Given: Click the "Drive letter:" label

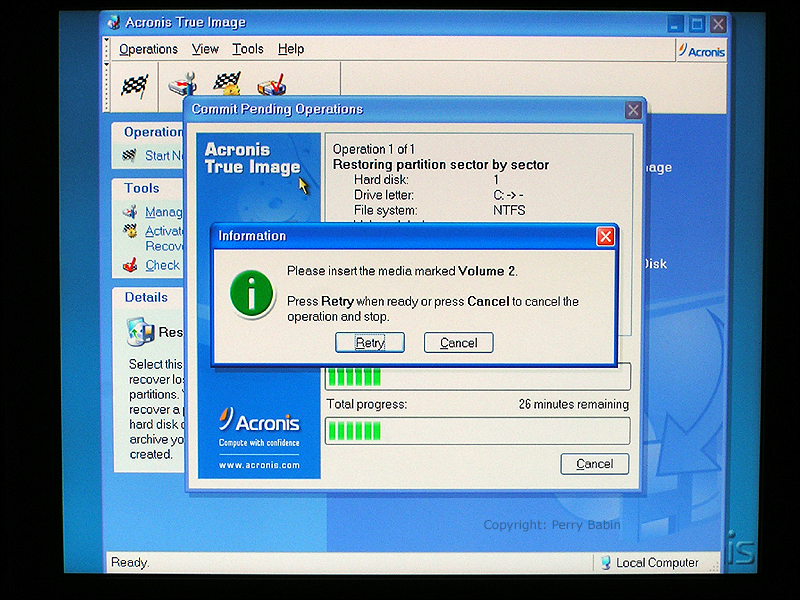Looking at the screenshot, I should point(384,195).
